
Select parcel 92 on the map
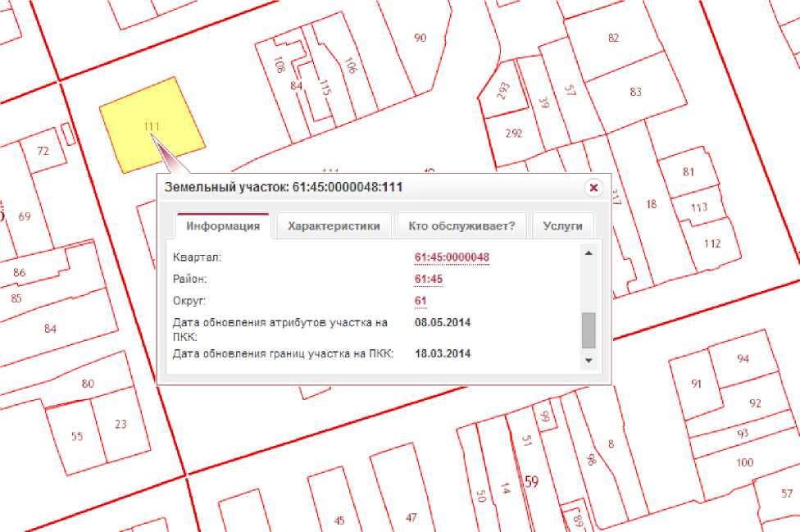[x=755, y=403]
